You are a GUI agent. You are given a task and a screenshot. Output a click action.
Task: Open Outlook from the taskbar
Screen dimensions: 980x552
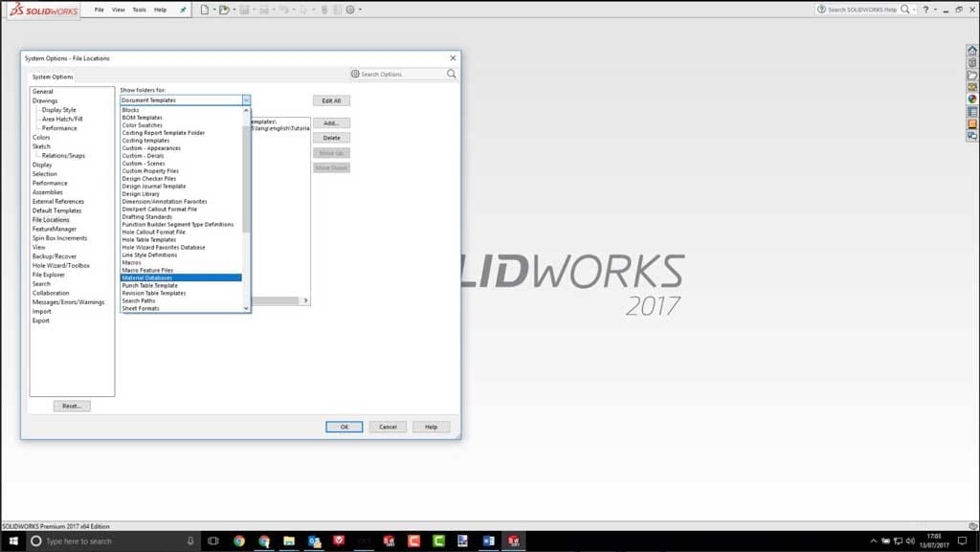pos(314,541)
